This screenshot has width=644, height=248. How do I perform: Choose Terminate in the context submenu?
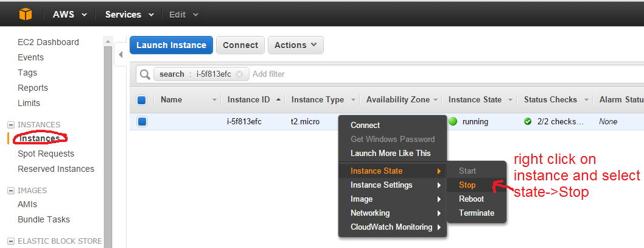point(477,213)
